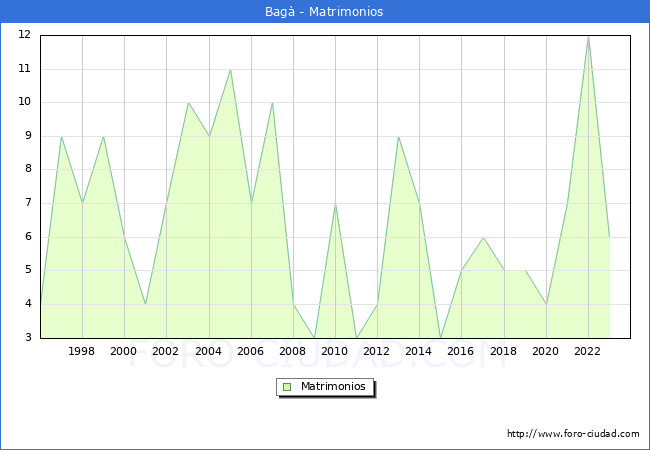This screenshot has width=650, height=450.
Task: Select the 2022 peak data point at 12
Action: pyautogui.click(x=588, y=36)
